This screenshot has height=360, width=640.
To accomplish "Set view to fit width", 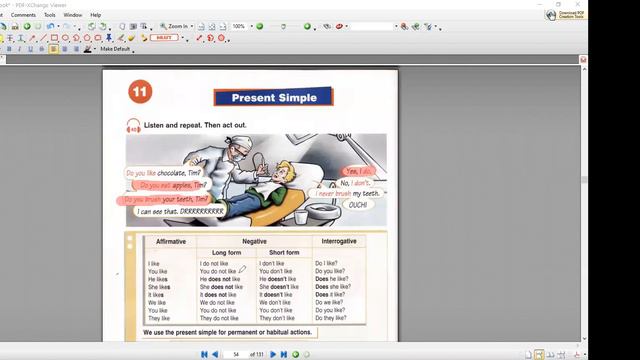I will (222, 27).
